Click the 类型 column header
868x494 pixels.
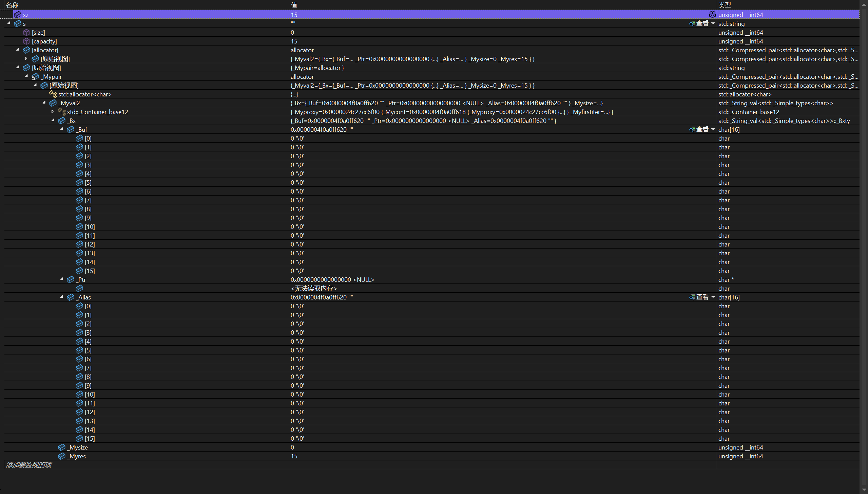coord(725,5)
